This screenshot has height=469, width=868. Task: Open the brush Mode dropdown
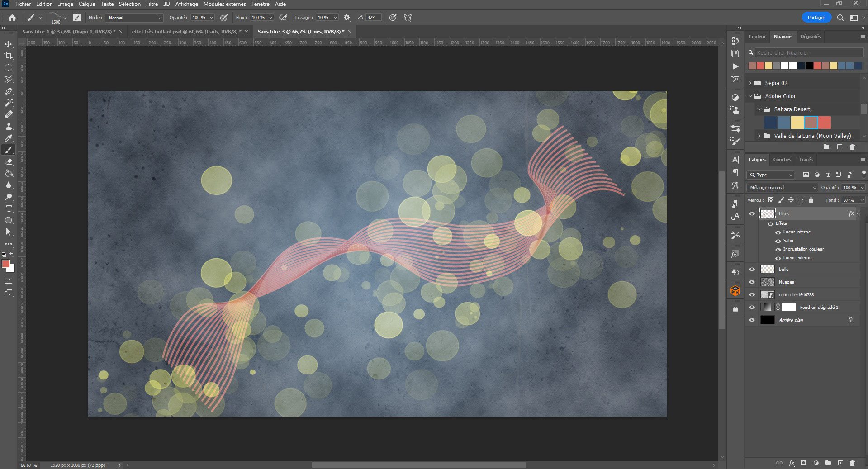pos(134,18)
